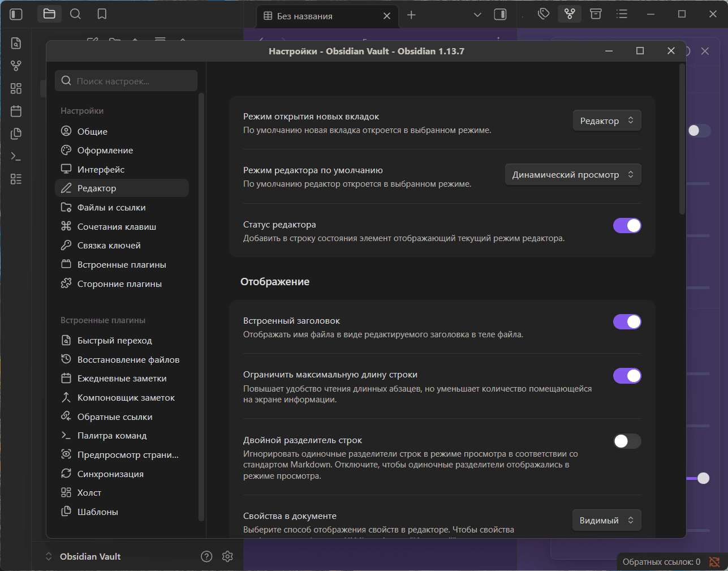Click the 'Отображение' section heading
The height and width of the screenshot is (571, 728).
[275, 282]
